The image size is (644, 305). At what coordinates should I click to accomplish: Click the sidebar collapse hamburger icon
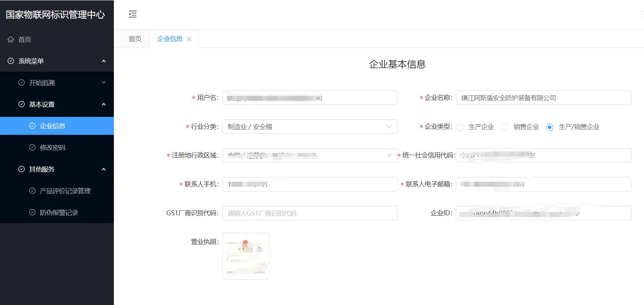click(133, 14)
